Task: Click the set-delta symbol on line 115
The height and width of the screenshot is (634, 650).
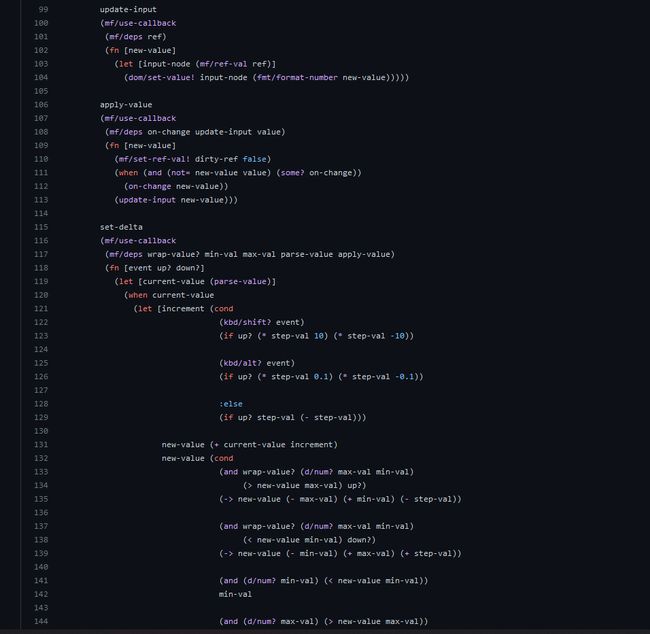Action: 121,227
